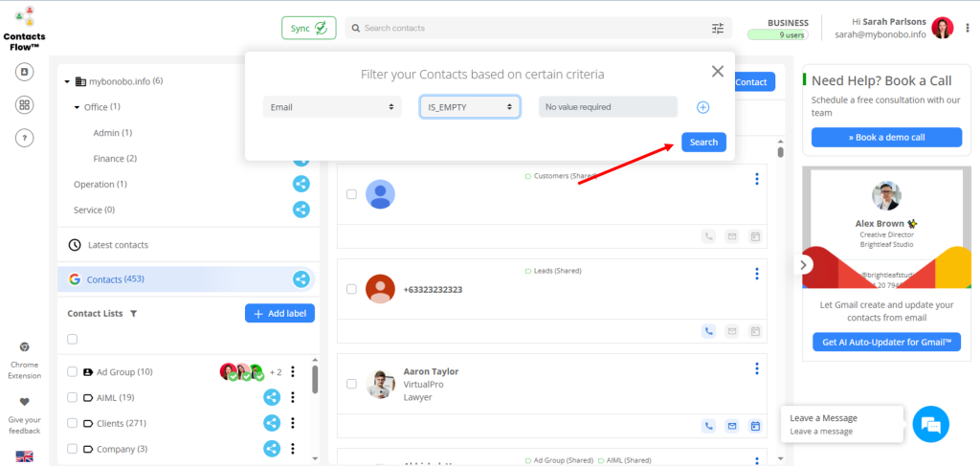
Task: Open the help question mark icon in sidebar
Action: pyautogui.click(x=25, y=138)
